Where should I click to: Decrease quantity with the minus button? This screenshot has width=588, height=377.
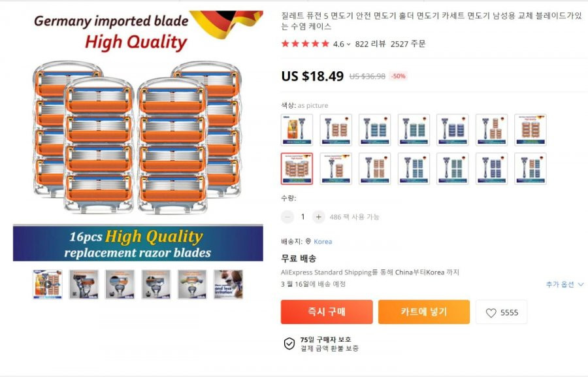click(x=287, y=217)
